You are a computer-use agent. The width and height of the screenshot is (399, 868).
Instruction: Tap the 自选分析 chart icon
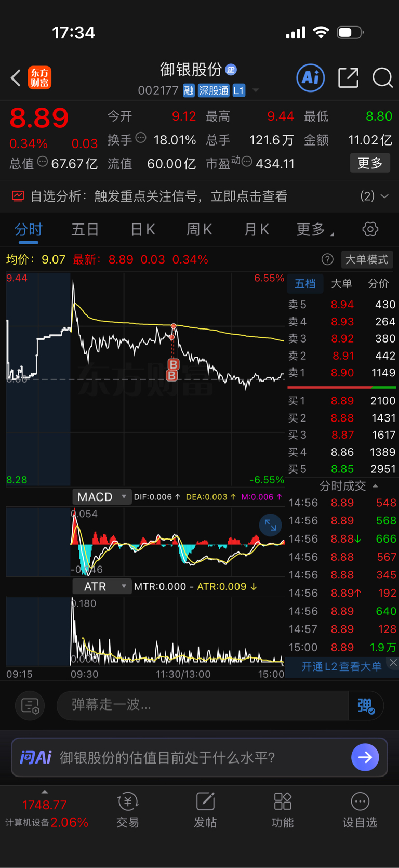point(18,196)
